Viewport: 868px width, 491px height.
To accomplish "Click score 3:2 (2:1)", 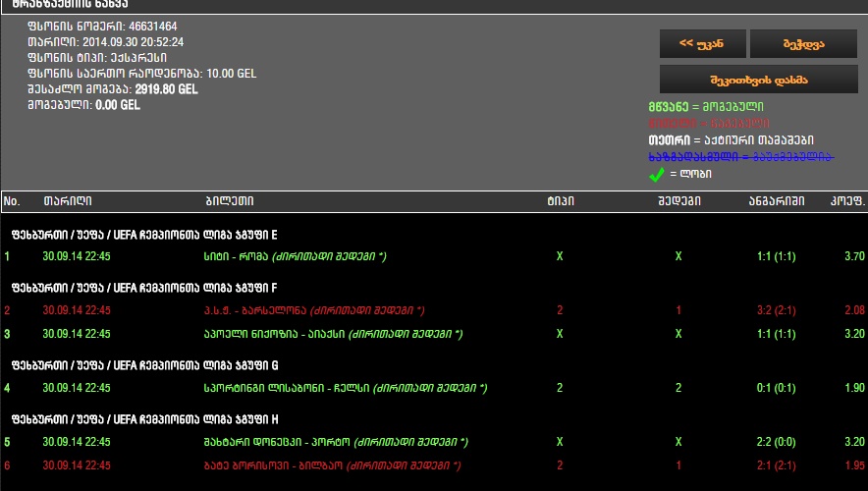I will point(776,310).
